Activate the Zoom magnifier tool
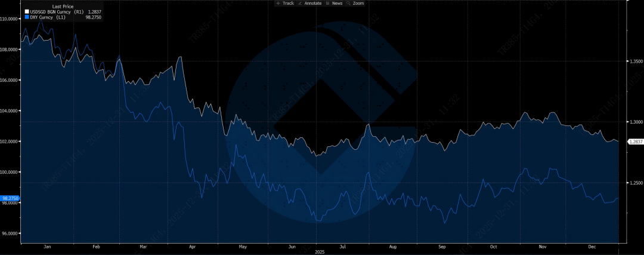 355,3
